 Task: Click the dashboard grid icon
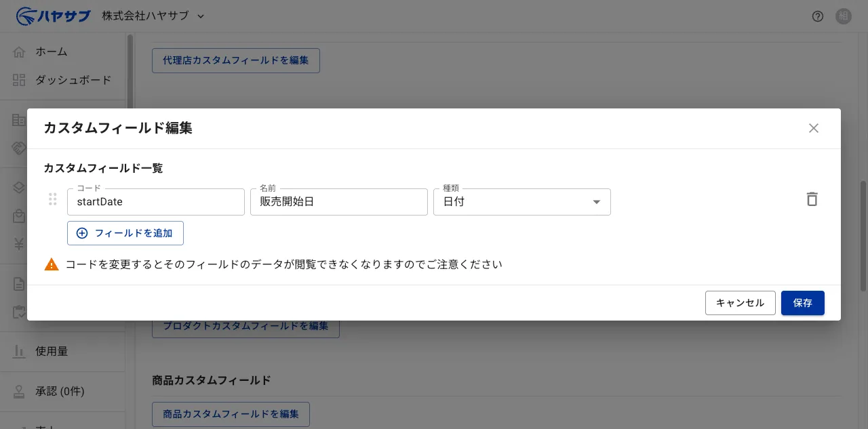coord(19,80)
